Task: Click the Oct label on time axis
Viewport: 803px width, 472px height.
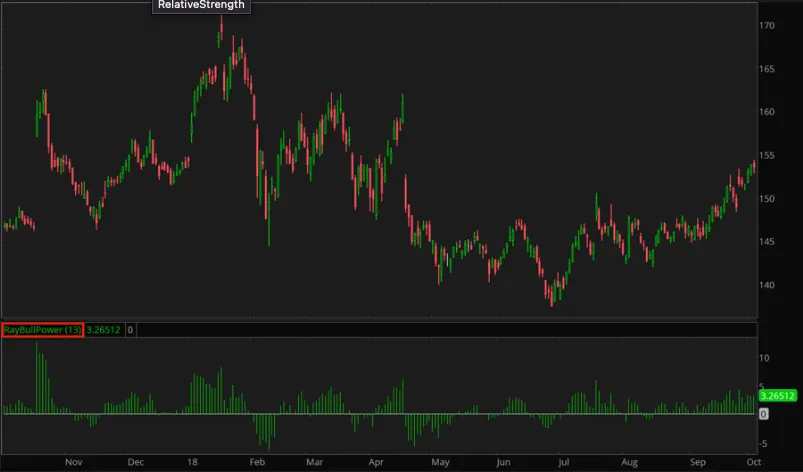Action: pos(754,462)
